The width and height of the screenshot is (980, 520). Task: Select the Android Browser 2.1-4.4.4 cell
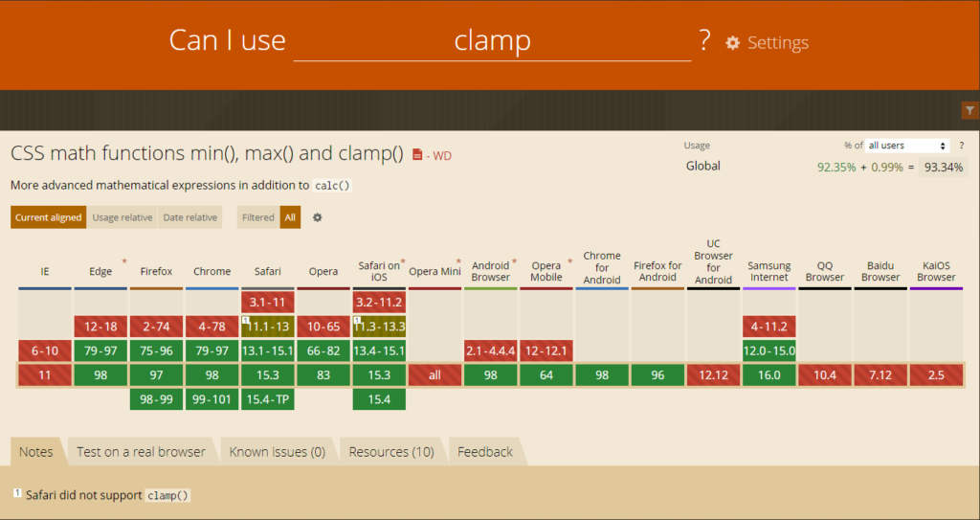click(x=491, y=350)
